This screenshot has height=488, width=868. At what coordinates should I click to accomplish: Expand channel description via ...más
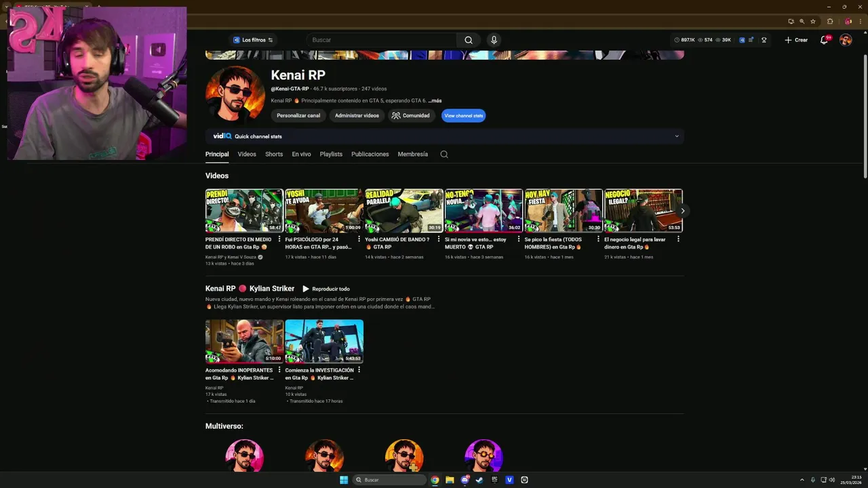pos(435,101)
